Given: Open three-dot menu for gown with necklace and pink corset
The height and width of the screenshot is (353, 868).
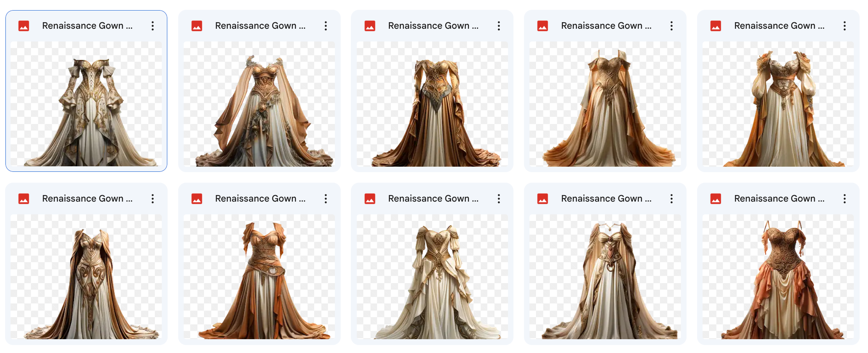Looking at the screenshot, I should point(672,199).
